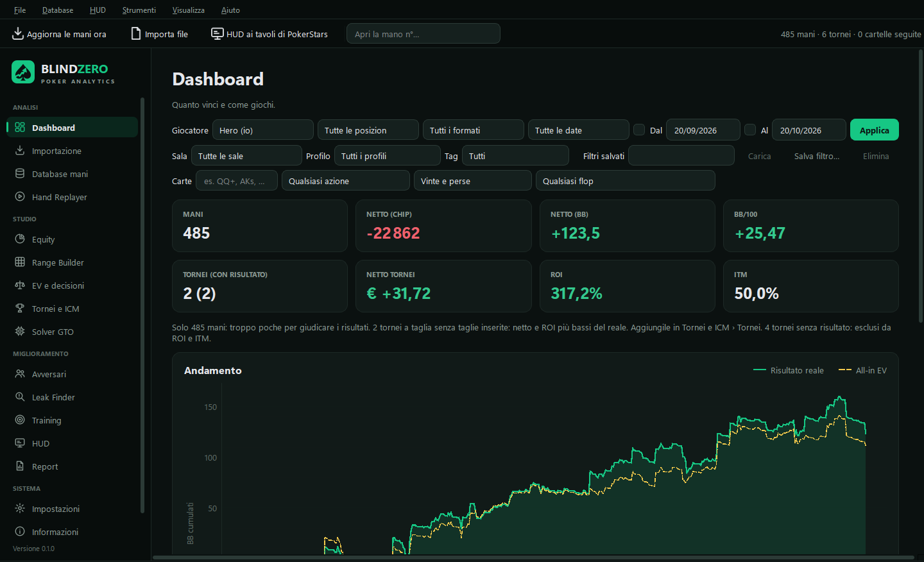924x562 pixels.
Task: Open the Giocatore Hero (io) dropdown
Action: [263, 130]
